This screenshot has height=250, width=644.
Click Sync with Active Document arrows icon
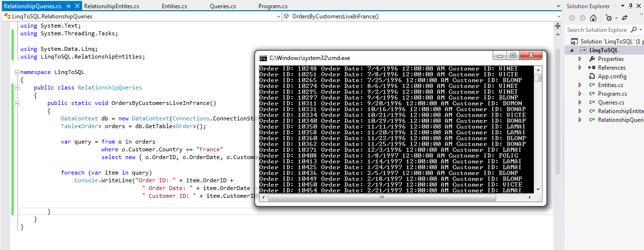click(x=624, y=18)
